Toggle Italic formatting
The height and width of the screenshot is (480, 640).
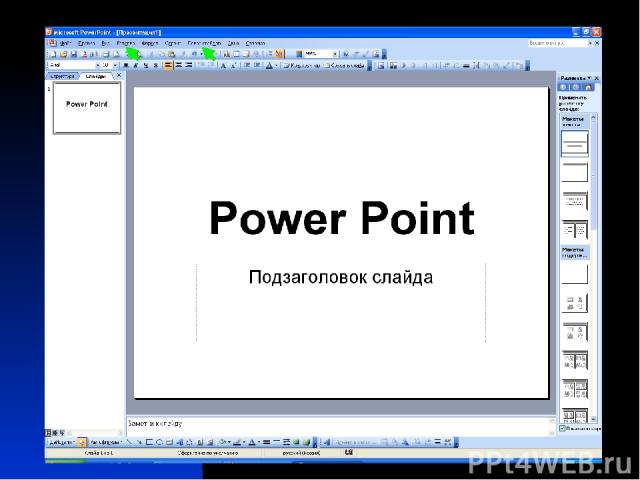136,65
